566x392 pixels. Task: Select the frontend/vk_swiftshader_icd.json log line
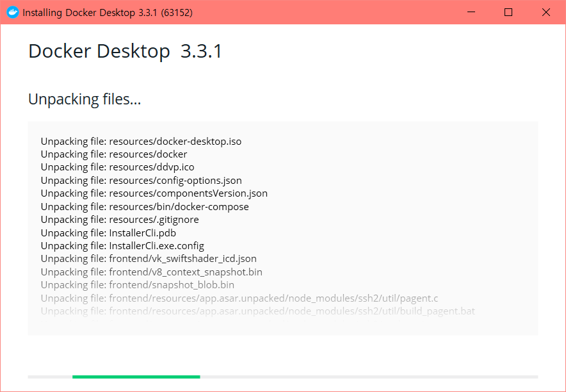tap(149, 259)
